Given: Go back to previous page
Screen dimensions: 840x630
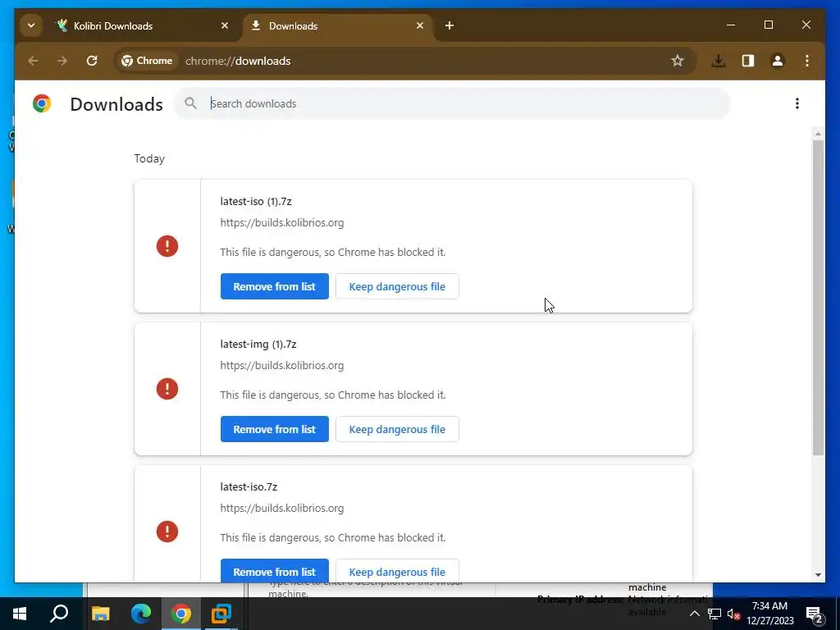Looking at the screenshot, I should coord(33,61).
